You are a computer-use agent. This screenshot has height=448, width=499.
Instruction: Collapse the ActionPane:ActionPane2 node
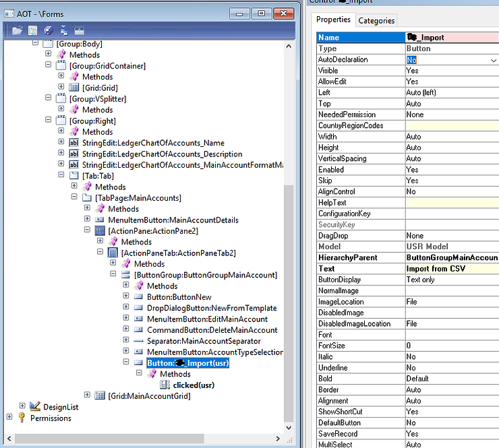[x=87, y=230]
